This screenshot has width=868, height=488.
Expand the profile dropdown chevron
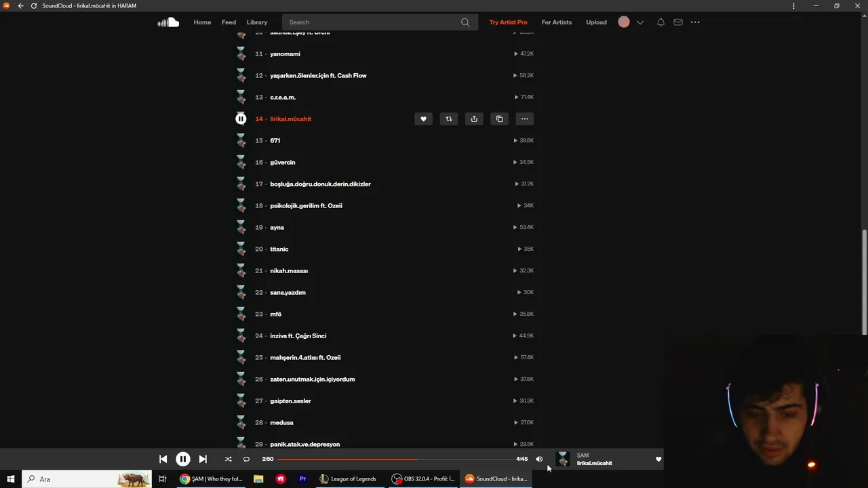click(639, 22)
